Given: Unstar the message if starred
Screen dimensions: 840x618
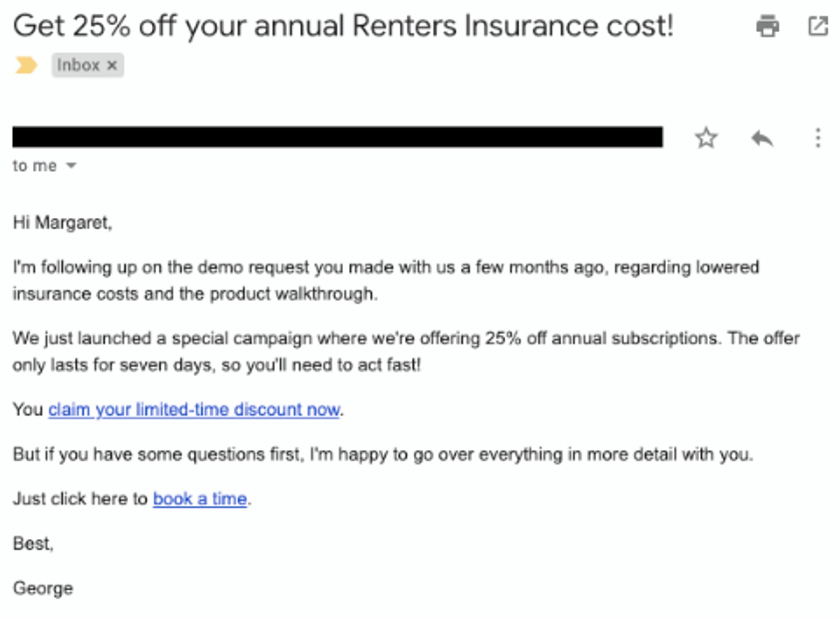Looking at the screenshot, I should point(706,138).
